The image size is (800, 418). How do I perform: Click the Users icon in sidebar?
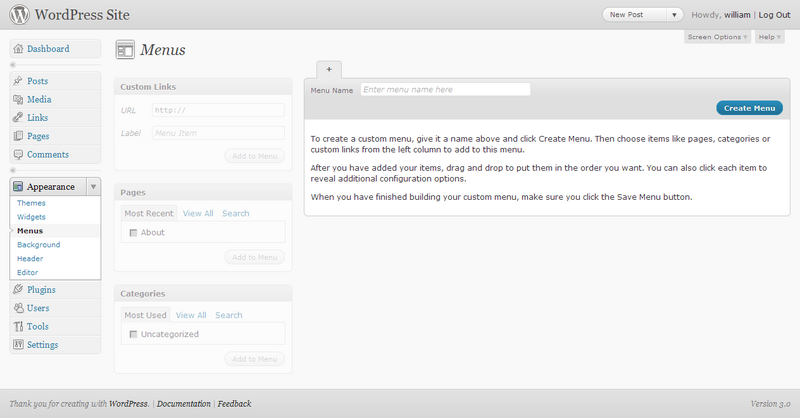click(18, 308)
